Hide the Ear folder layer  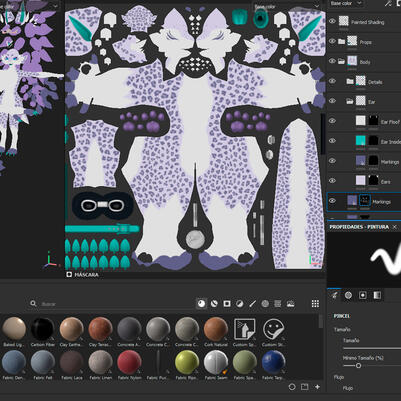pyautogui.click(x=332, y=101)
